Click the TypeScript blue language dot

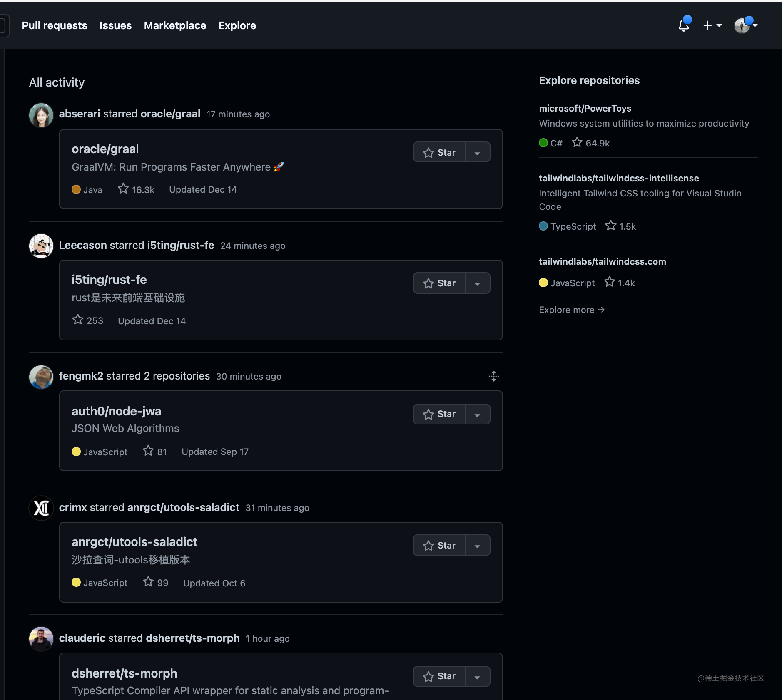point(543,226)
